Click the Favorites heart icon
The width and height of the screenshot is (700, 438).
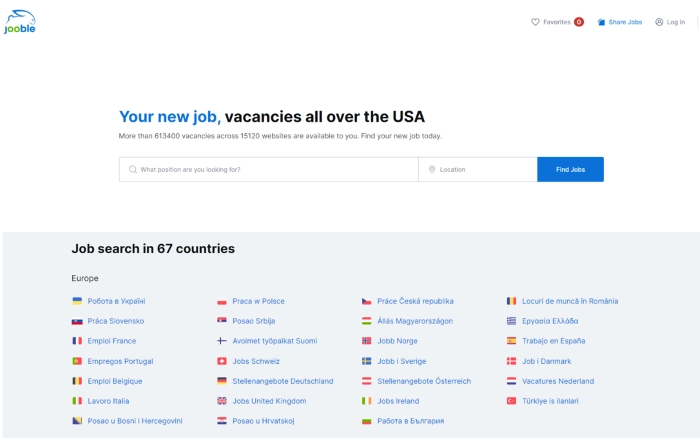[x=535, y=22]
